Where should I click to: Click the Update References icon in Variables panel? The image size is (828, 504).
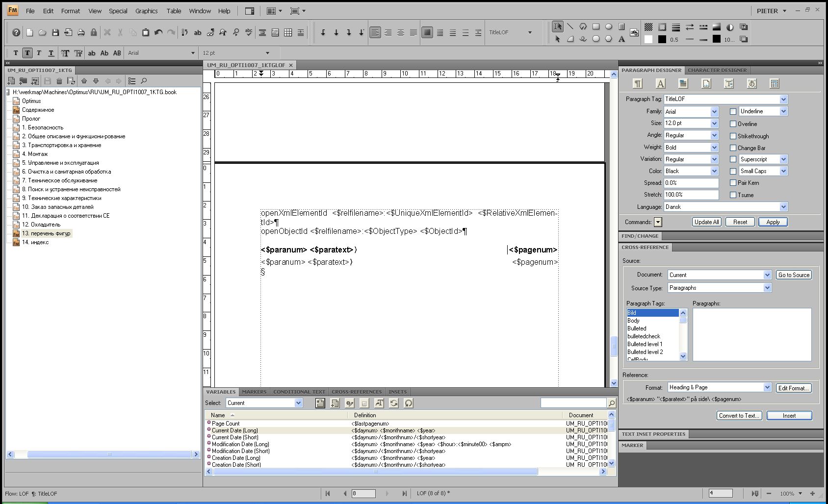coord(393,403)
